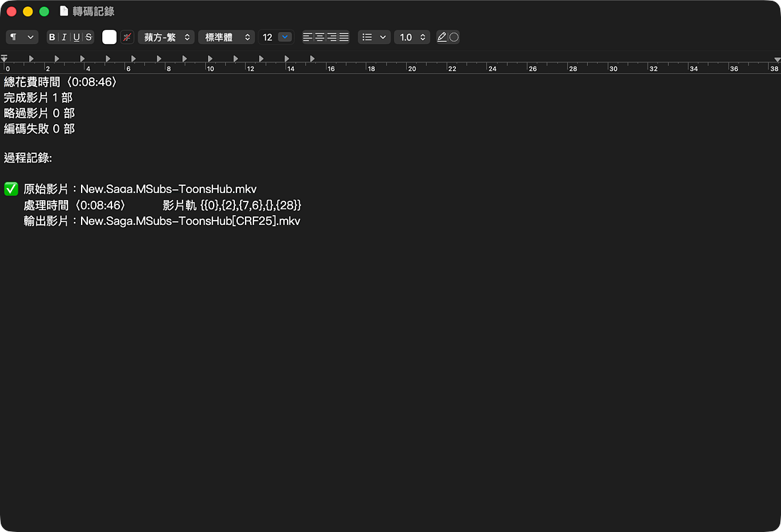Click the dashed circle icon in toolbar
Image resolution: width=781 pixels, height=532 pixels.
pyautogui.click(x=454, y=37)
